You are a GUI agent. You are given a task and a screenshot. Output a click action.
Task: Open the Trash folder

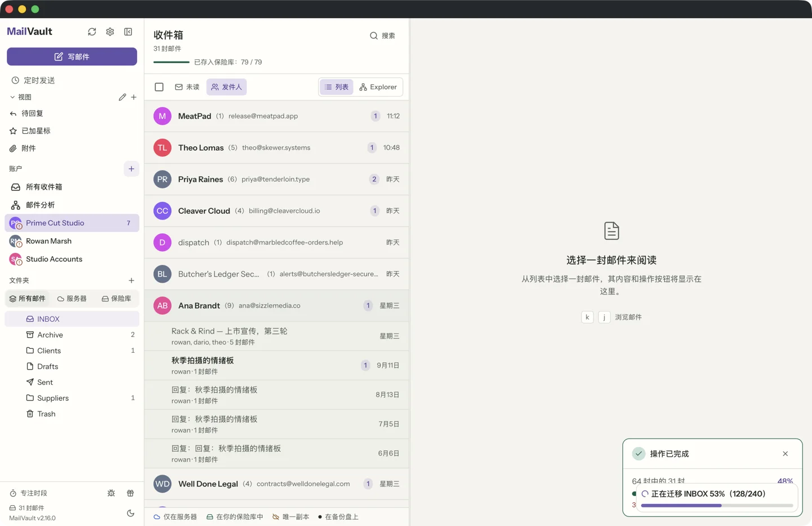click(x=72, y=414)
